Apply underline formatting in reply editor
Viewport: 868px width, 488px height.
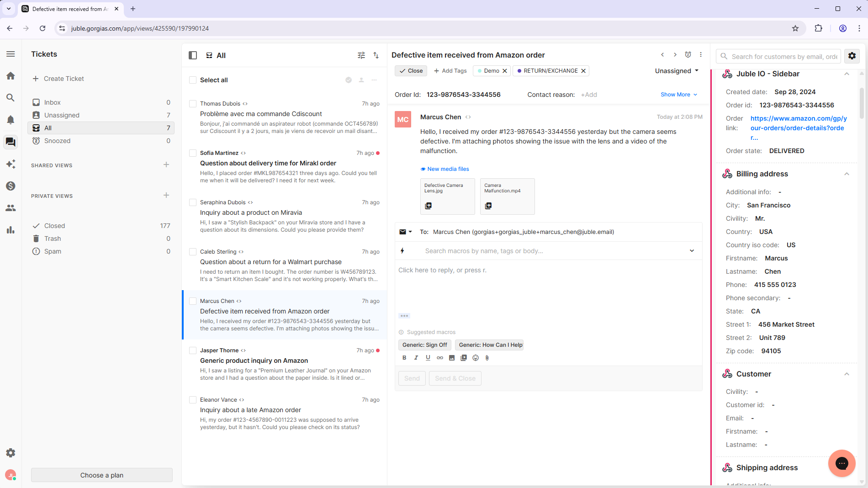[x=428, y=358]
